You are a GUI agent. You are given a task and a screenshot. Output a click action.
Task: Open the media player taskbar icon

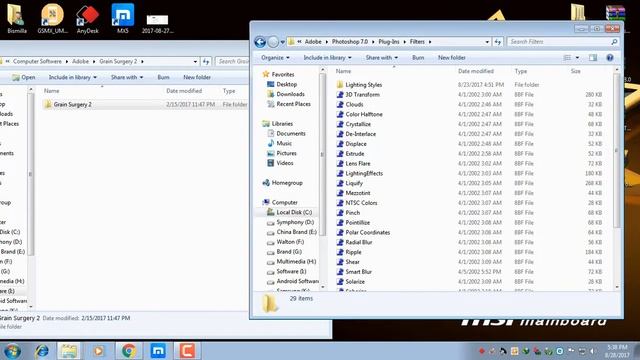tap(98, 351)
